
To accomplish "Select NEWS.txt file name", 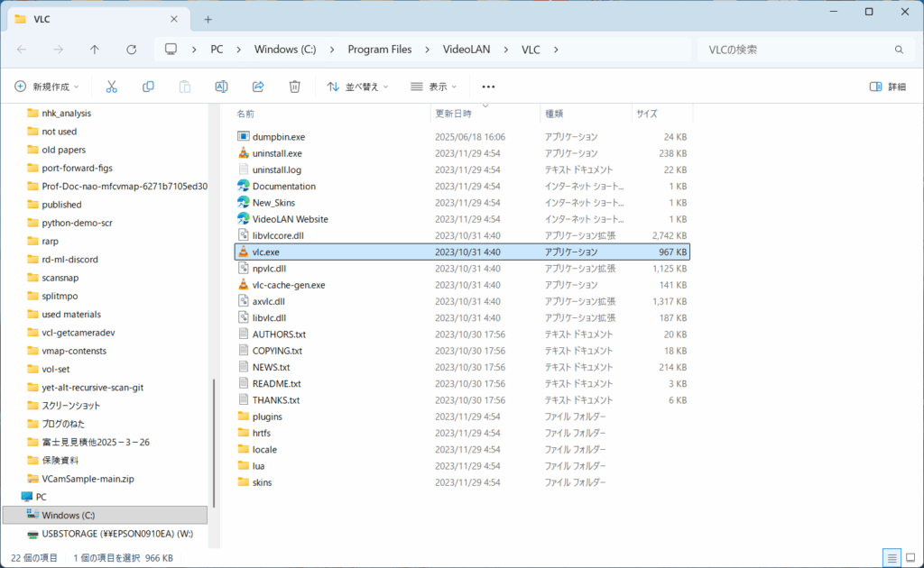I will (x=271, y=367).
